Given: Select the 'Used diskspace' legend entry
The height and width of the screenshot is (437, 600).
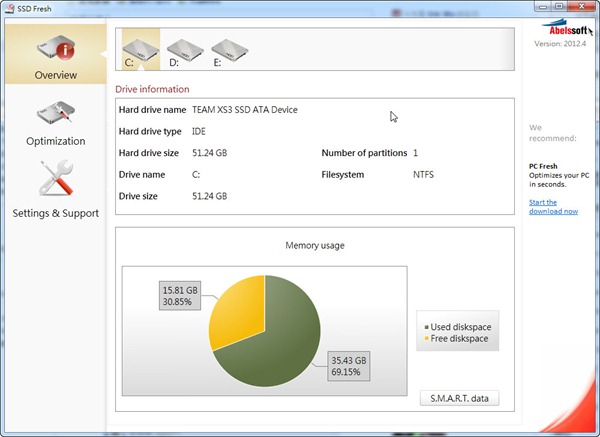Looking at the screenshot, I should (461, 327).
